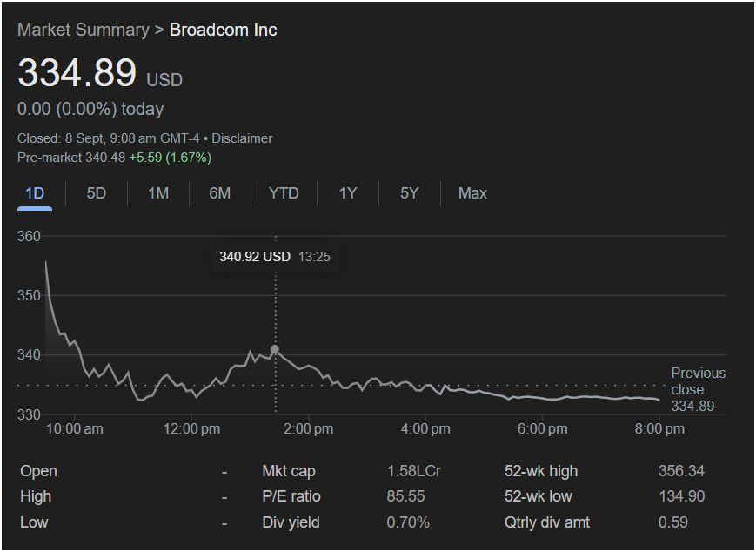The image size is (756, 552).
Task: Click the 10:00 am axis label
Action: (75, 429)
